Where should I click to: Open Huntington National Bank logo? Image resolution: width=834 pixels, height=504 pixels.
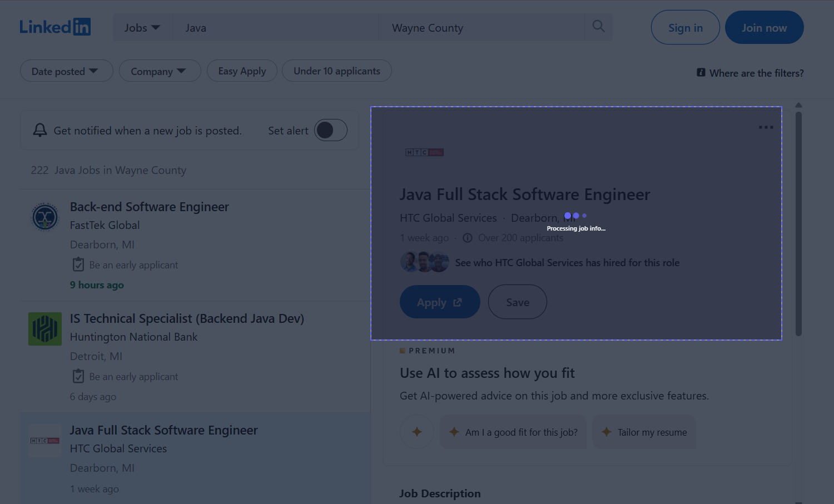(x=45, y=328)
